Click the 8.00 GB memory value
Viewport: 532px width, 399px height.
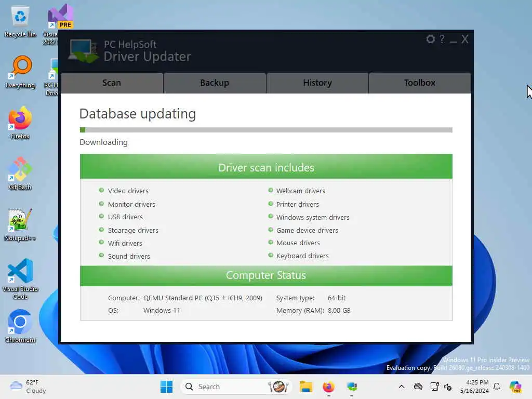pos(339,311)
